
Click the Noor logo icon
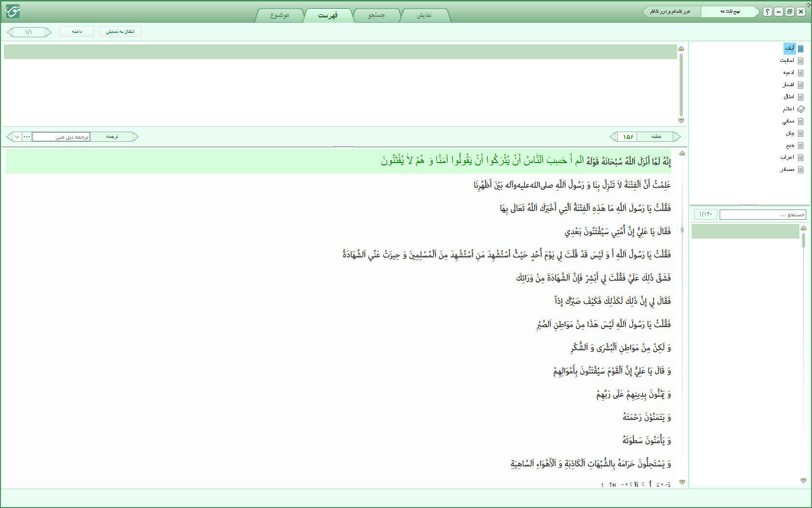[x=13, y=11]
